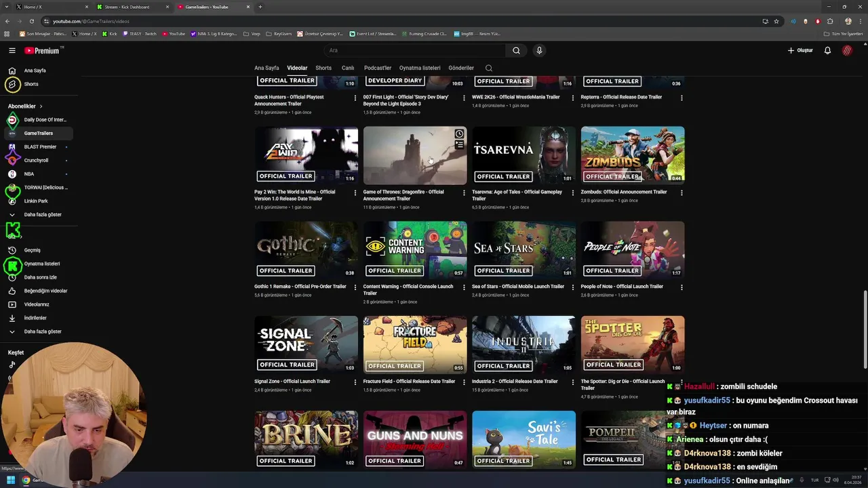This screenshot has width=868, height=488.
Task: Bookmark this page with the star icon
Action: tap(776, 21)
